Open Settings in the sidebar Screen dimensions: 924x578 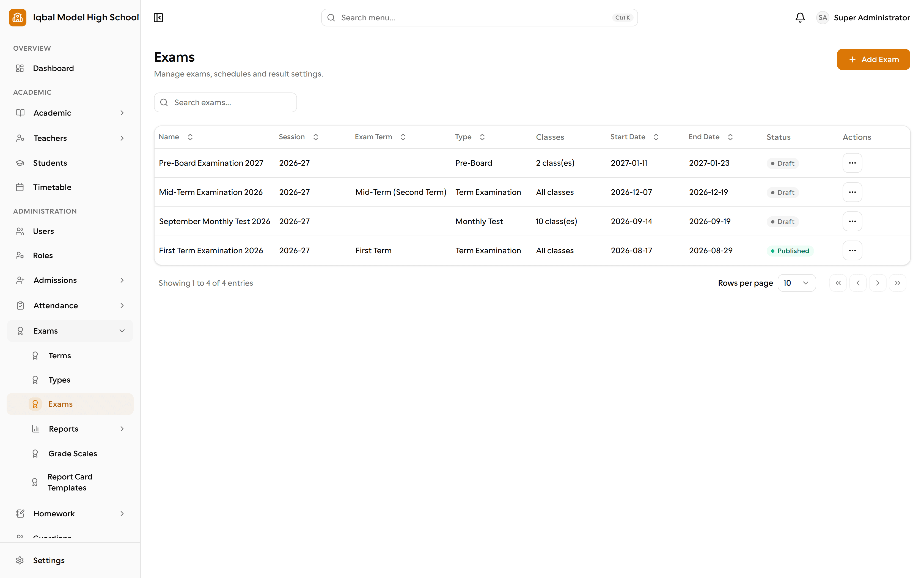(70, 560)
